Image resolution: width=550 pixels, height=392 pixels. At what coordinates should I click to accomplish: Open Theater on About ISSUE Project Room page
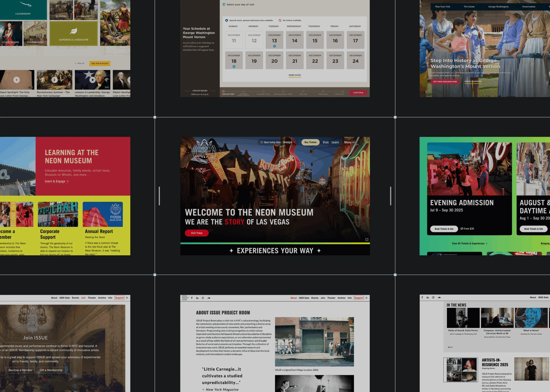pyautogui.click(x=331, y=298)
